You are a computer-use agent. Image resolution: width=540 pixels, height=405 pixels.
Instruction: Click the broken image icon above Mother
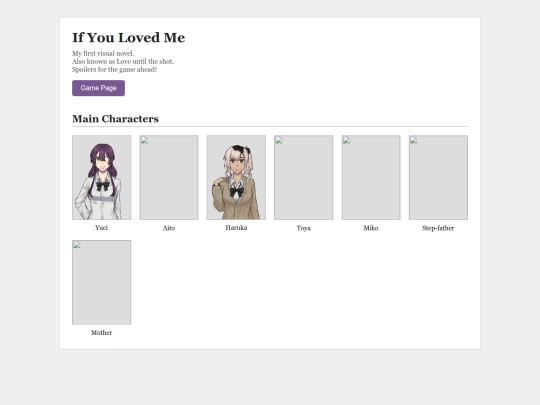(77, 245)
